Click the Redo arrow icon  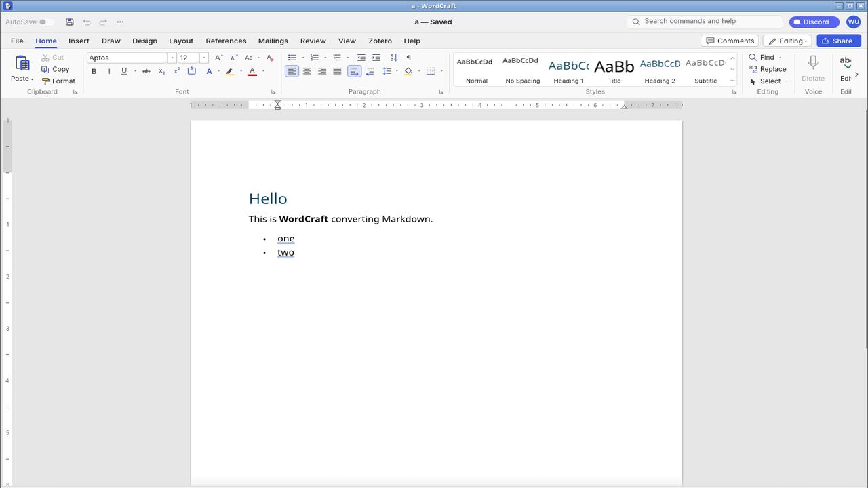point(103,22)
